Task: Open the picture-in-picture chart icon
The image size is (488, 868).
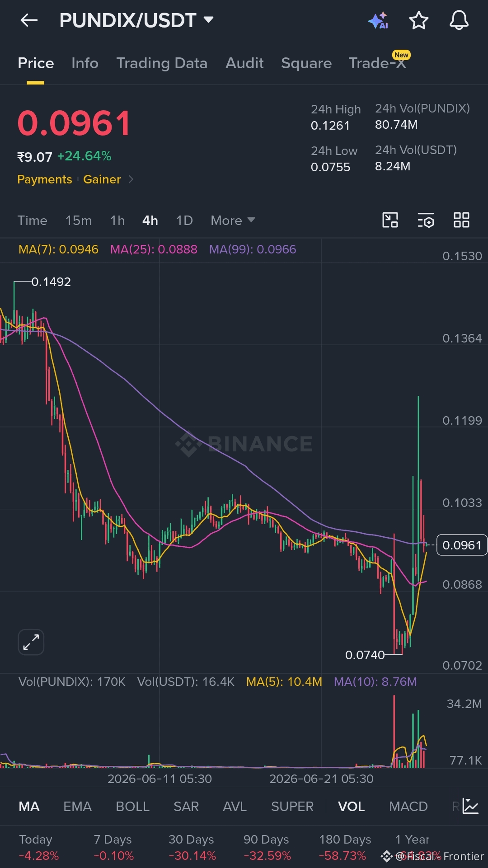Action: [x=390, y=220]
